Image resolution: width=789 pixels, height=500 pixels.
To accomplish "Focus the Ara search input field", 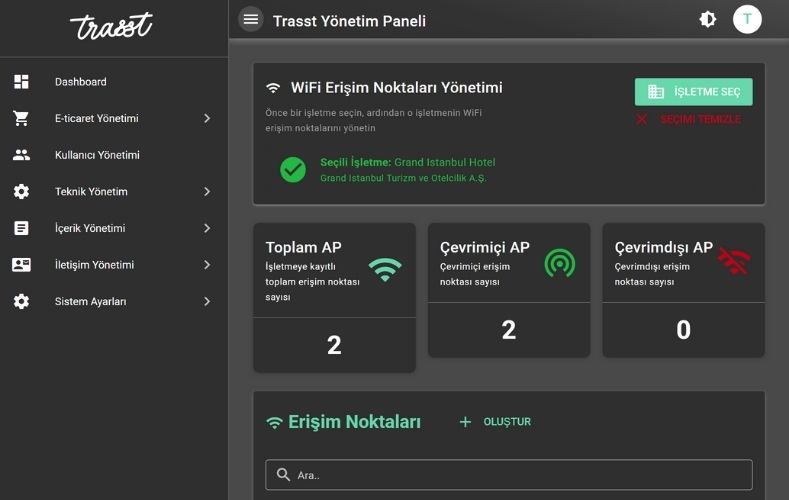I will click(509, 475).
